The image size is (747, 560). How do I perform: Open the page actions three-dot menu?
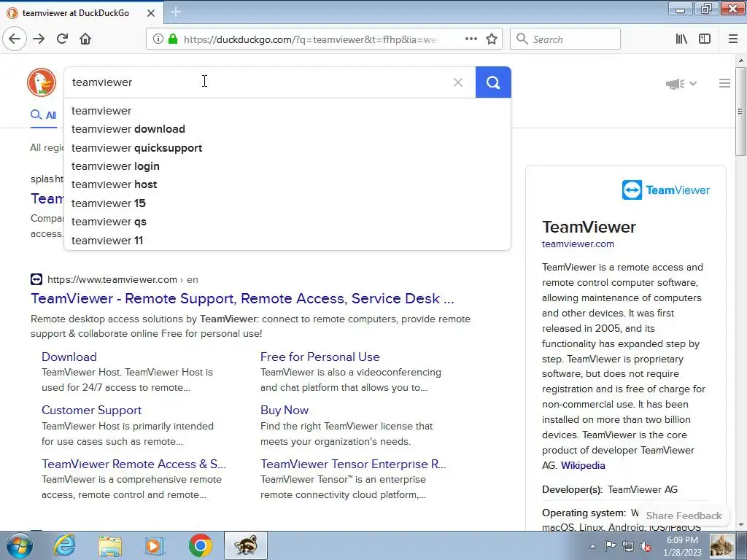tap(471, 39)
